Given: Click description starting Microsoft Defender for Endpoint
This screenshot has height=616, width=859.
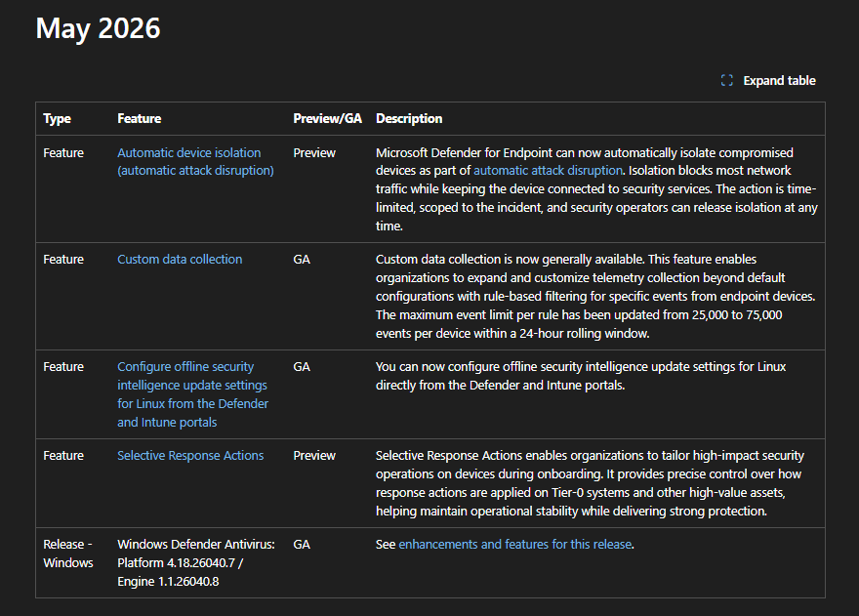Looking at the screenshot, I should 596,189.
